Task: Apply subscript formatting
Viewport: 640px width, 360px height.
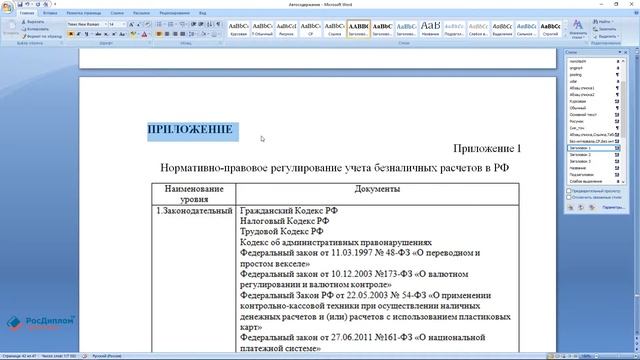Action: pyautogui.click(x=106, y=34)
